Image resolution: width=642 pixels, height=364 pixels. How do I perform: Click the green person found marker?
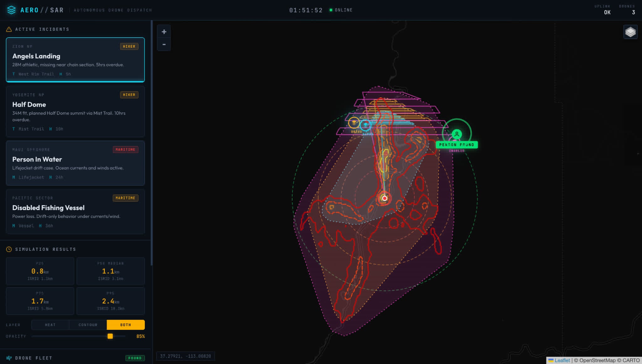click(x=457, y=134)
